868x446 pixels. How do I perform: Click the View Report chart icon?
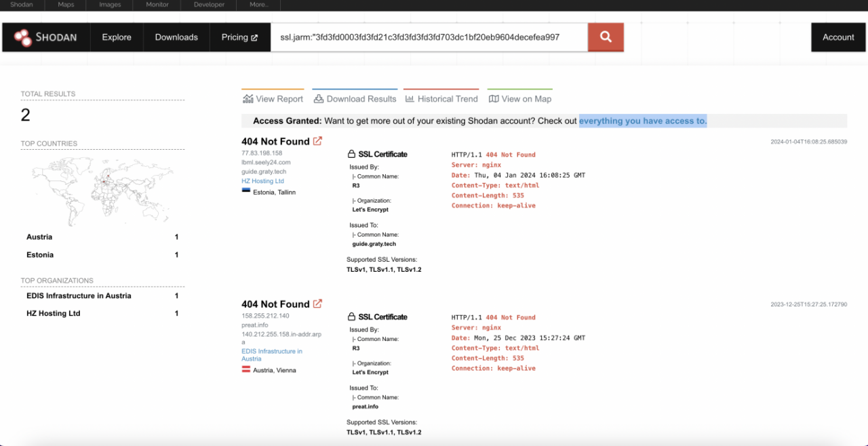(x=248, y=99)
